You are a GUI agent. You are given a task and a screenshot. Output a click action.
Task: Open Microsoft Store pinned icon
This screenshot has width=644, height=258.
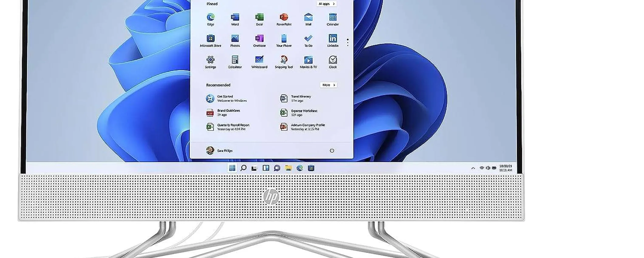(211, 41)
